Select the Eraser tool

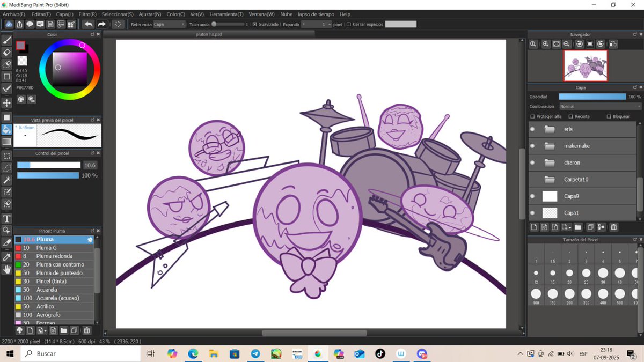(7, 51)
